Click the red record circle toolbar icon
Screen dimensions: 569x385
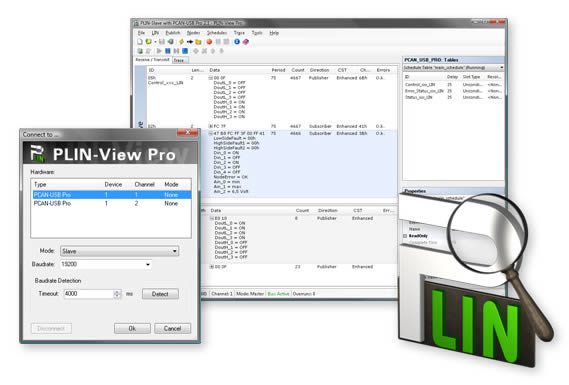(209, 42)
